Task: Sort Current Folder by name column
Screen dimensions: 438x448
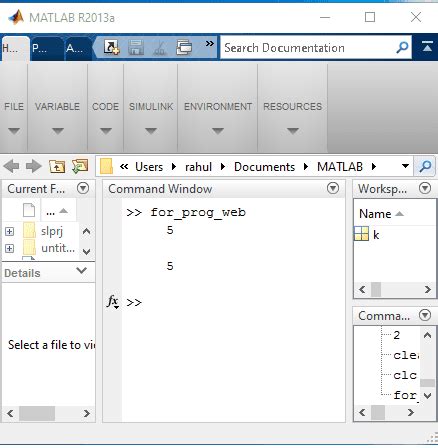Action: tap(58, 211)
